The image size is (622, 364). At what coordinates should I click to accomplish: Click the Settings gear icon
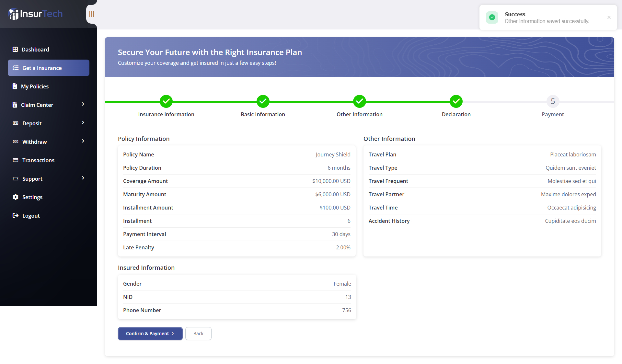click(x=16, y=197)
